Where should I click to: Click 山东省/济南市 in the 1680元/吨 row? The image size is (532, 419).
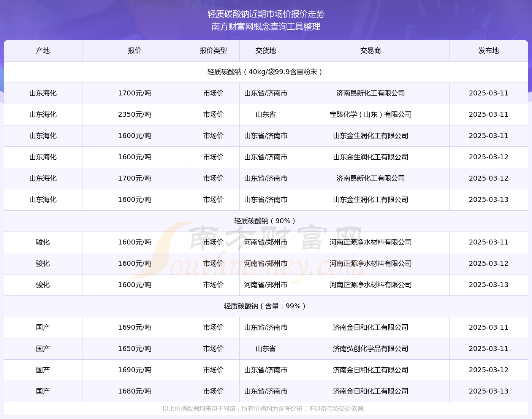pyautogui.click(x=266, y=391)
